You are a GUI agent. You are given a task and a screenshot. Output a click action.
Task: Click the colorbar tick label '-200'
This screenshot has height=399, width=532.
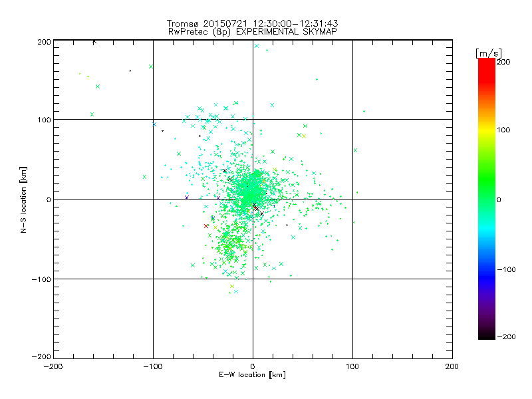(x=506, y=337)
